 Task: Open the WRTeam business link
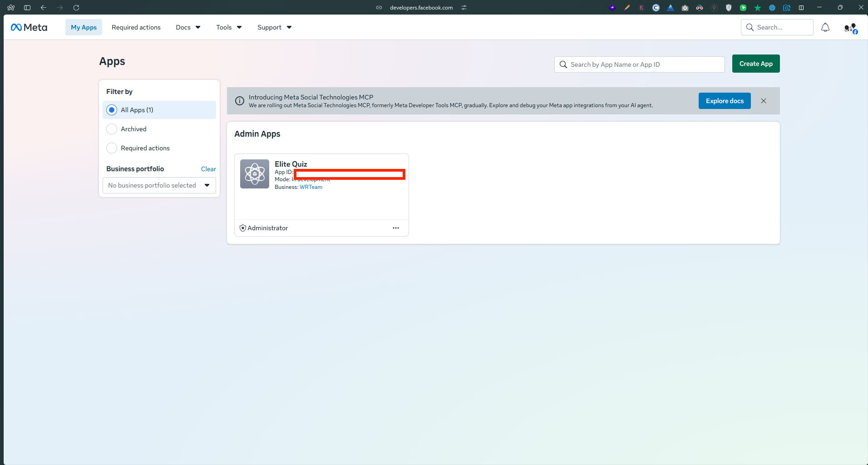coord(311,187)
